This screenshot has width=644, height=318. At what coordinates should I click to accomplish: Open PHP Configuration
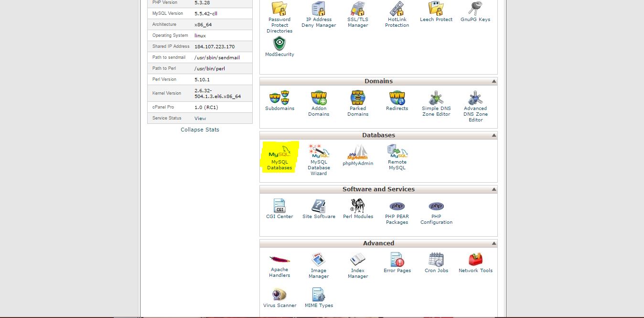click(436, 213)
